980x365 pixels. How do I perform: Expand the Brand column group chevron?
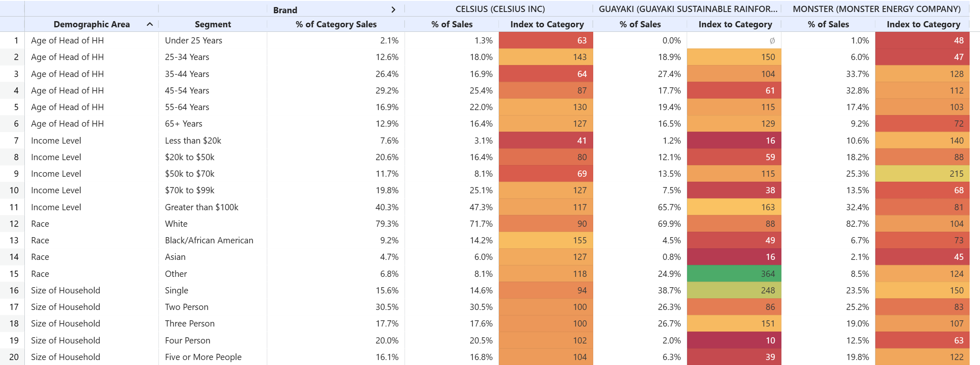click(x=393, y=10)
